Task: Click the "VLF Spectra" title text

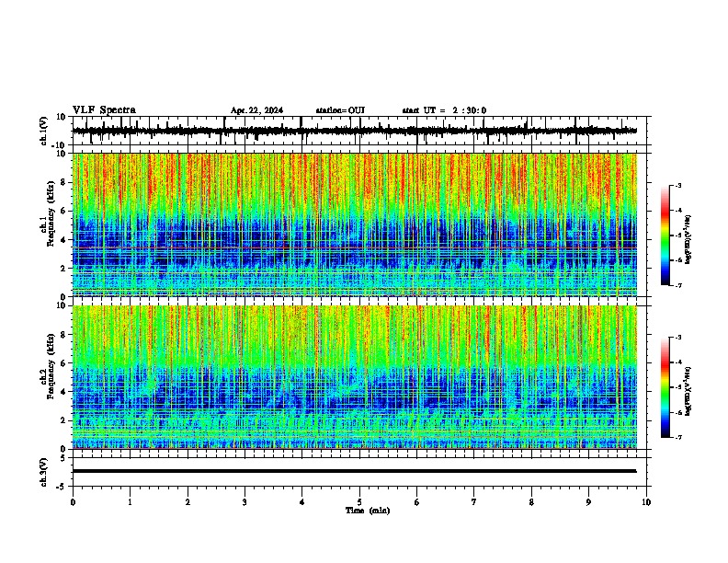Action: click(x=104, y=109)
